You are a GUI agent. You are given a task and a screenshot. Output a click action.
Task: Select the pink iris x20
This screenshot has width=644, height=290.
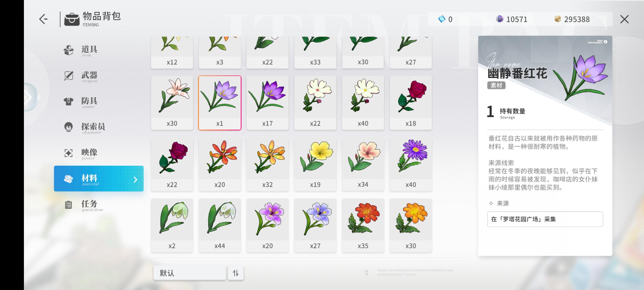tap(267, 225)
